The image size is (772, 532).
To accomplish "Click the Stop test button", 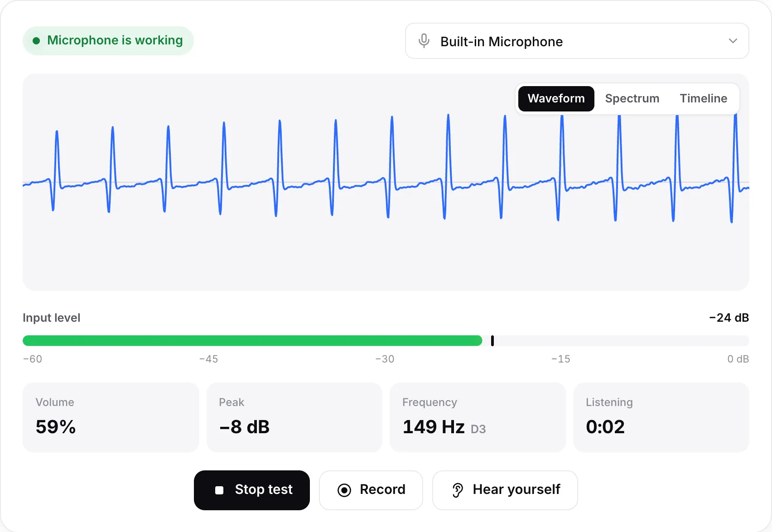I will (252, 490).
